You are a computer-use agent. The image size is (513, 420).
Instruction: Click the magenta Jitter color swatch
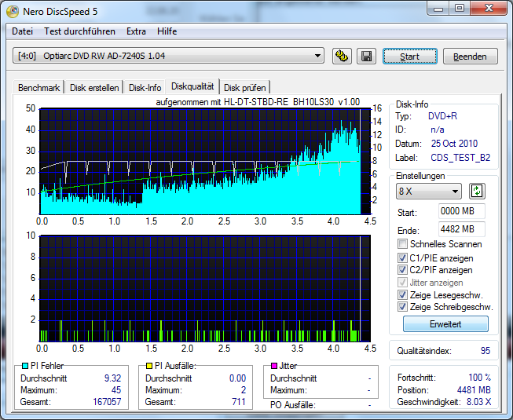click(x=274, y=366)
